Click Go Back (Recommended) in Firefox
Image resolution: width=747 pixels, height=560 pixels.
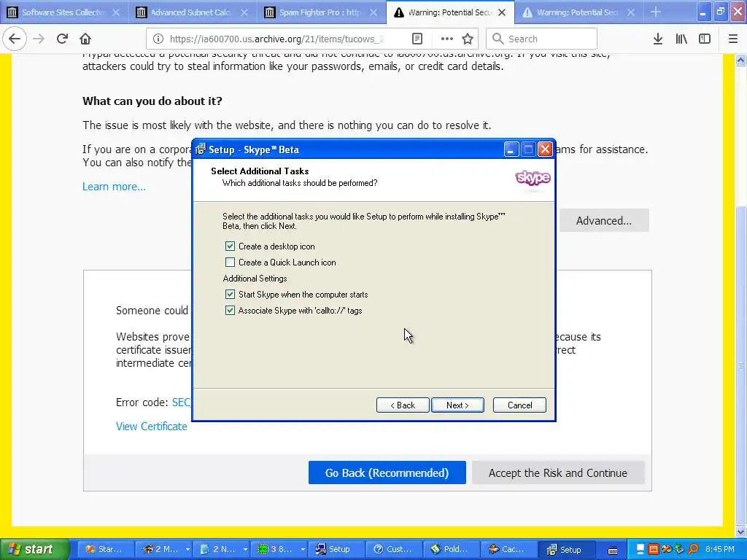pos(387,472)
